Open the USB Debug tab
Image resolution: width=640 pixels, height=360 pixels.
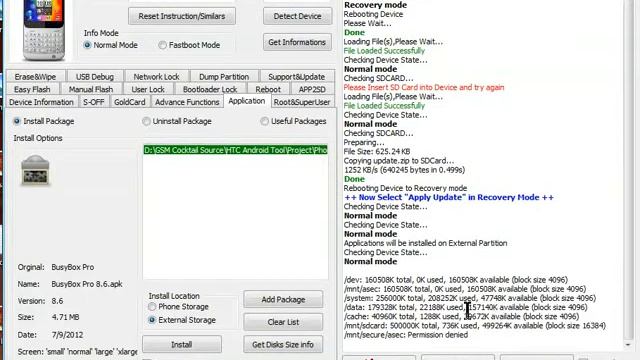(95, 77)
